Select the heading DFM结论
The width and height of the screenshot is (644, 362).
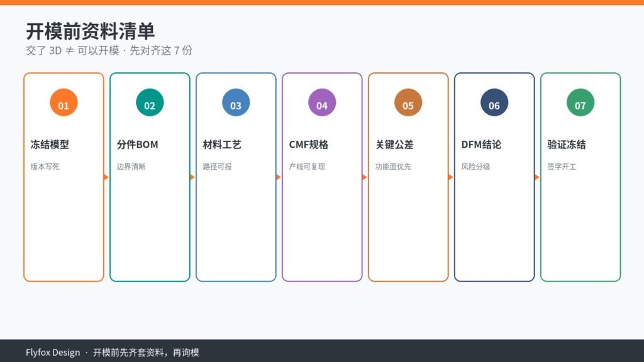[481, 145]
